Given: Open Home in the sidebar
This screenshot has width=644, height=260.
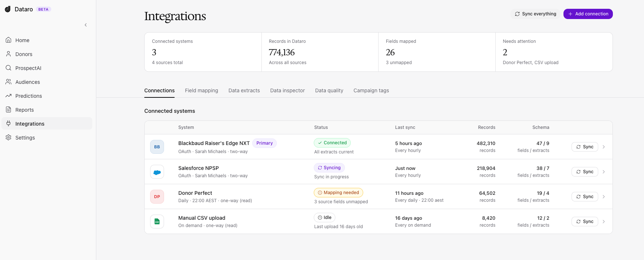Looking at the screenshot, I should tap(47, 40).
